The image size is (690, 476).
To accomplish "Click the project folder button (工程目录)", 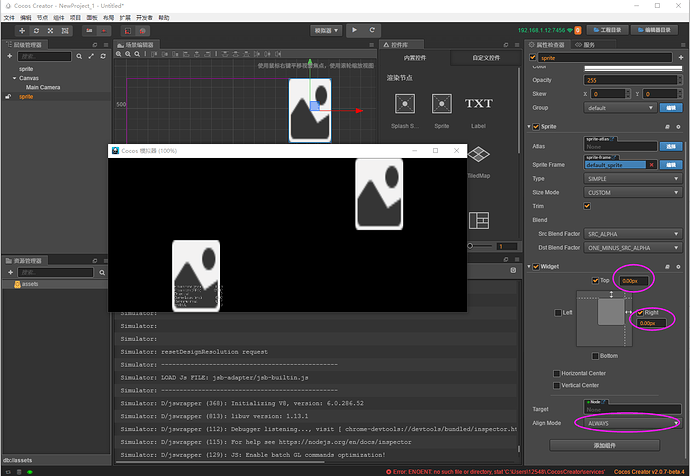I will pos(607,30).
